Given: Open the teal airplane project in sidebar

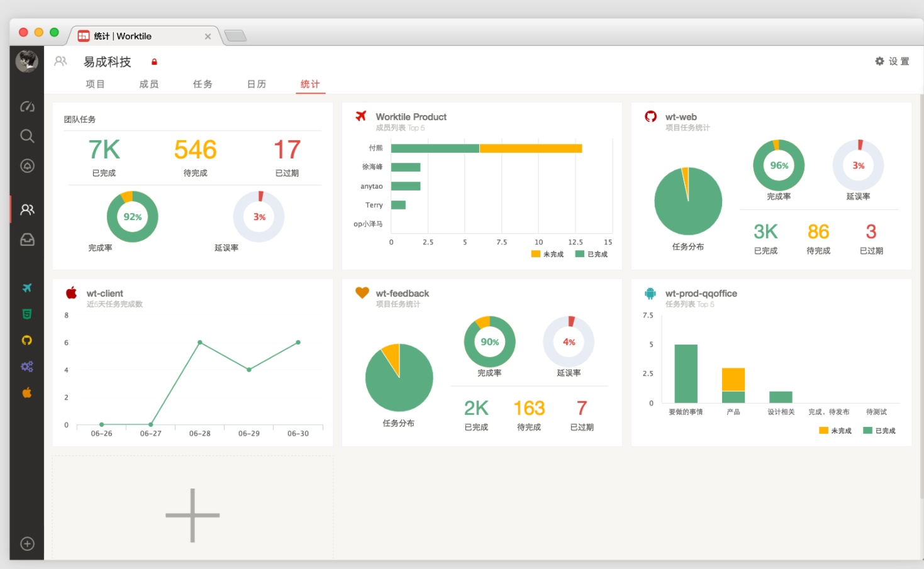Looking at the screenshot, I should [x=27, y=288].
